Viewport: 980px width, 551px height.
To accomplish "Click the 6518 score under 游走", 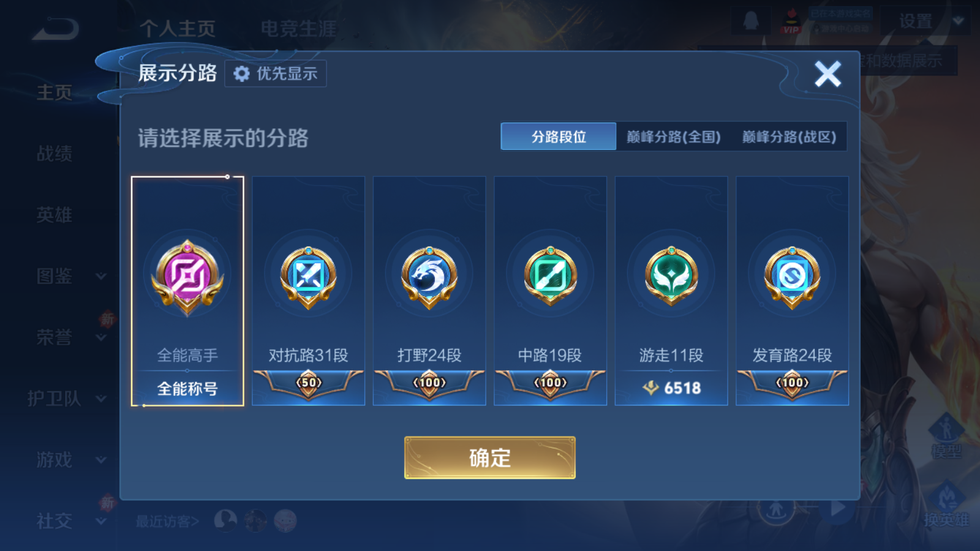I will (671, 388).
